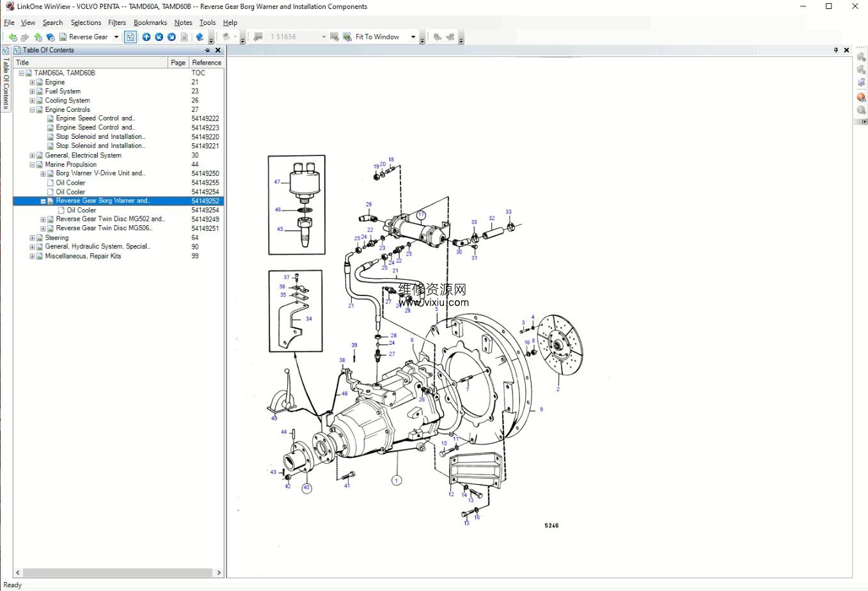Collapse the TAMD60A, TAMD60B root node
This screenshot has height=591, width=868.
pyautogui.click(x=21, y=74)
